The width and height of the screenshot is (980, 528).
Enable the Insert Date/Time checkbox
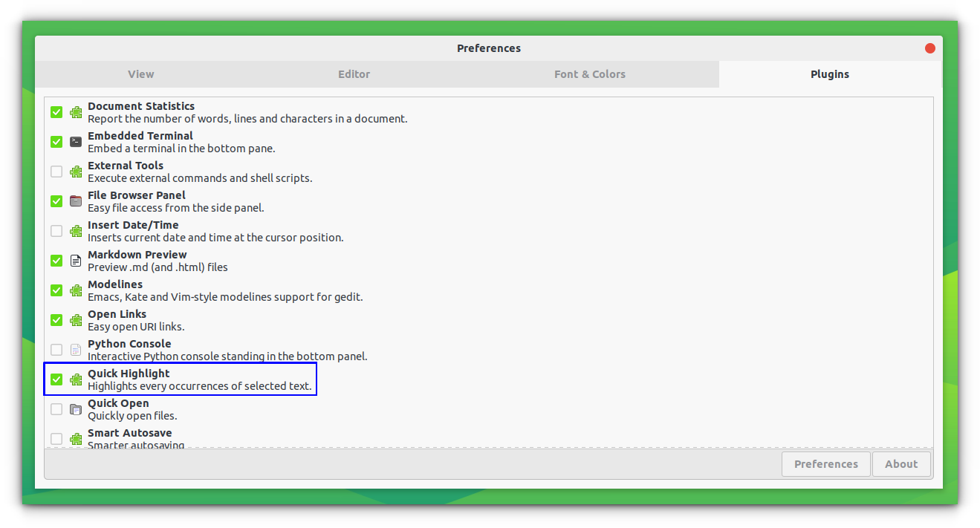(x=56, y=231)
